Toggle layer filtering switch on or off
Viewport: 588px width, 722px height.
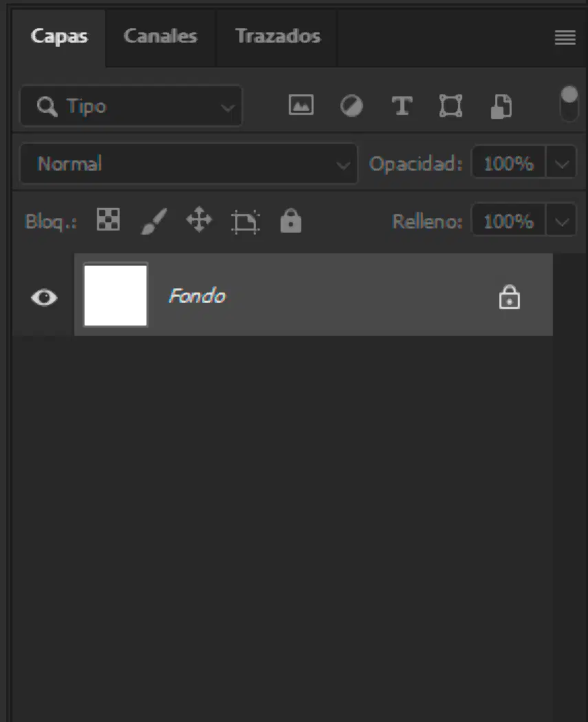coord(569,104)
